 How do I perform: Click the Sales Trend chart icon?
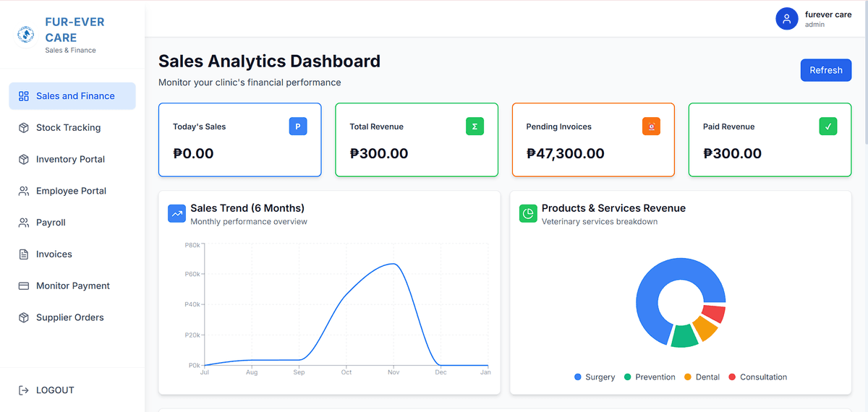click(176, 214)
